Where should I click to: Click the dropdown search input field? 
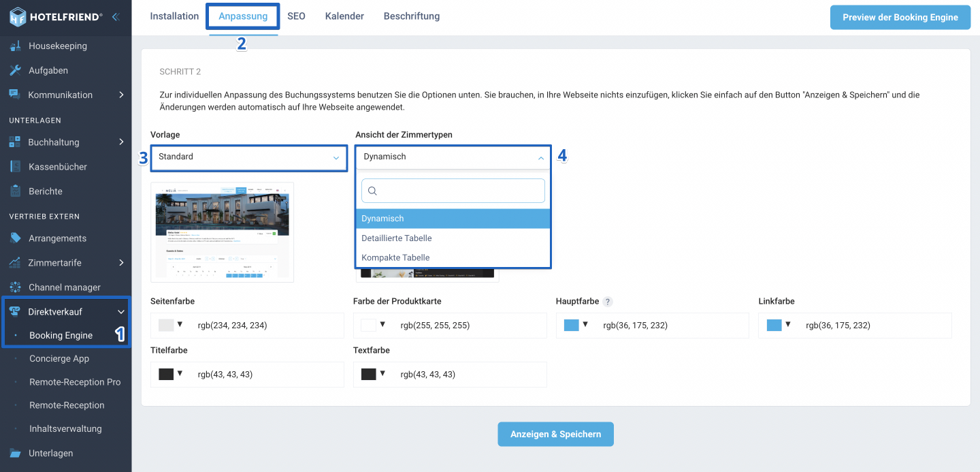click(453, 191)
